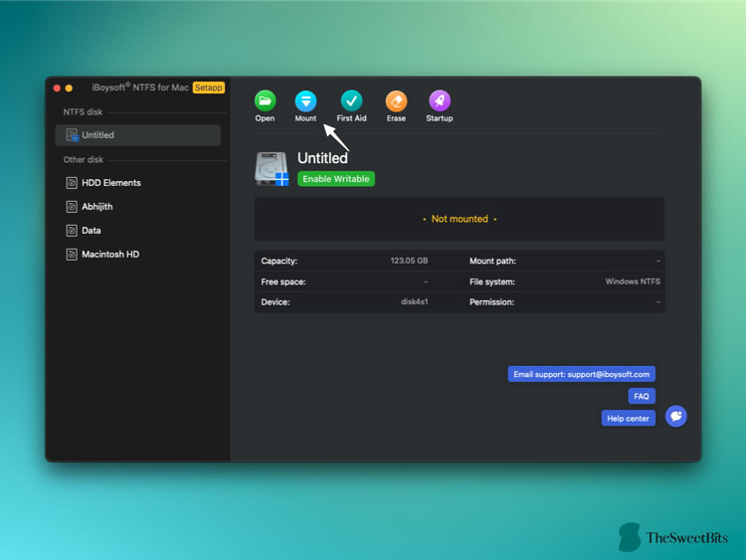Click the green Open folder icon
The height and width of the screenshot is (560, 746).
[x=265, y=100]
